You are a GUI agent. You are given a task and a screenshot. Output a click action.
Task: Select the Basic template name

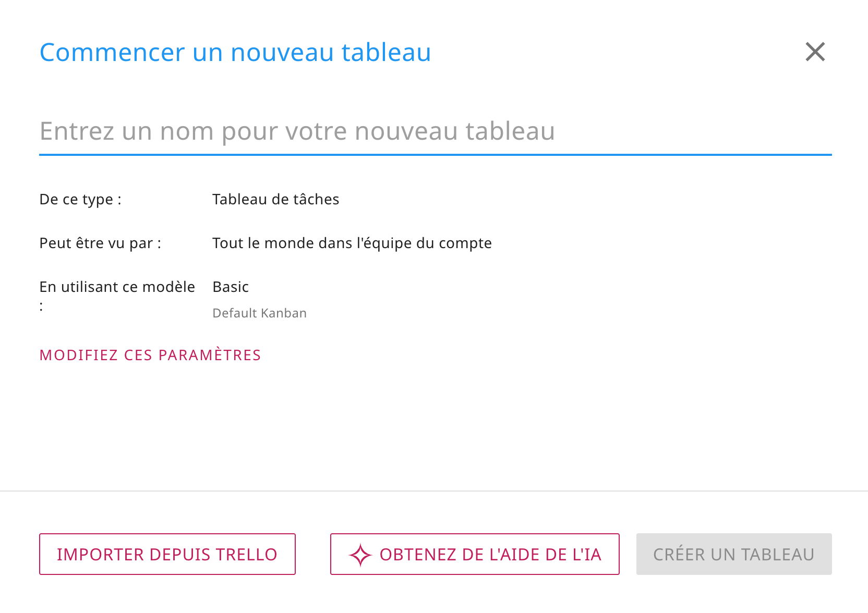pos(231,287)
